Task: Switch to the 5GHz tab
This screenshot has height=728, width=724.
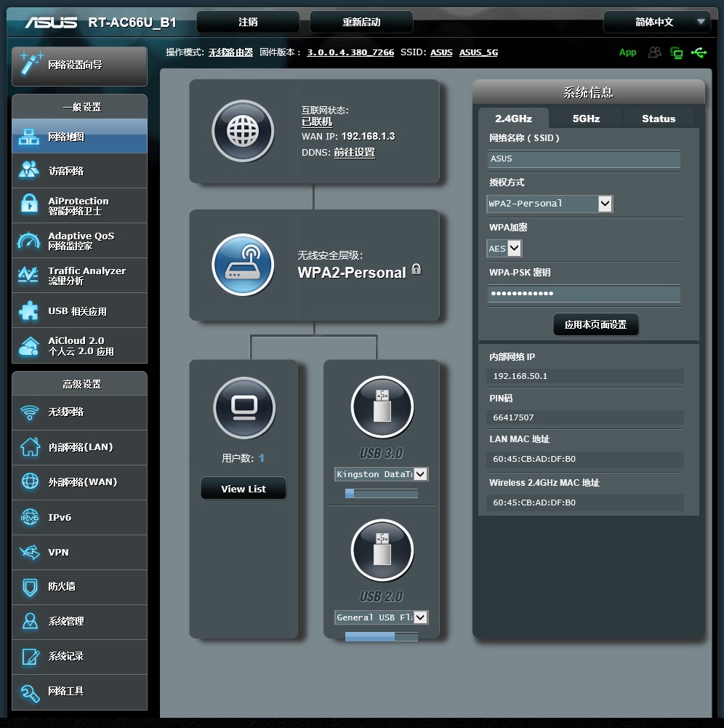Action: tap(586, 119)
